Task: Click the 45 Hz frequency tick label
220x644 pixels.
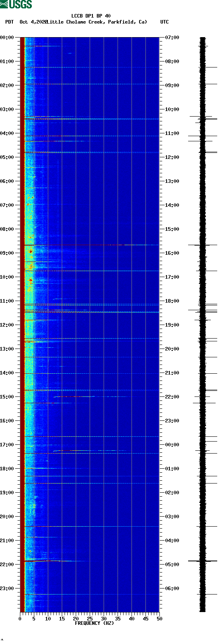Action: pyautogui.click(x=145, y=619)
